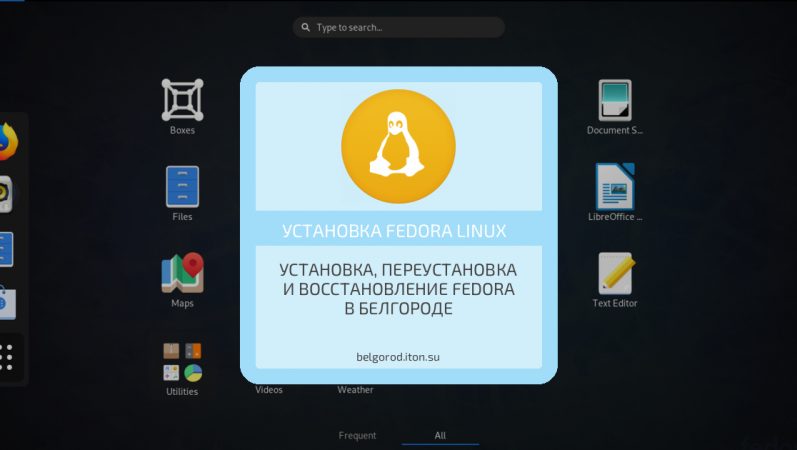Select the All apps tab

point(440,435)
